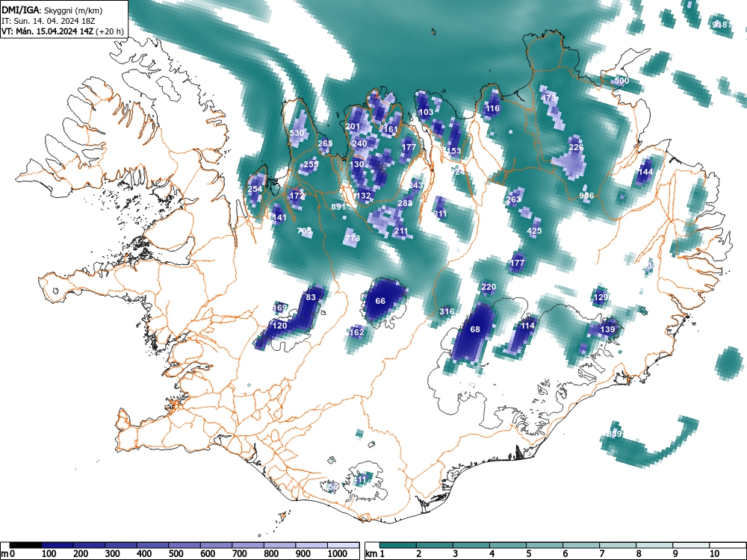Click the 103 map label
Image resolution: width=747 pixels, height=560 pixels.
click(x=426, y=113)
